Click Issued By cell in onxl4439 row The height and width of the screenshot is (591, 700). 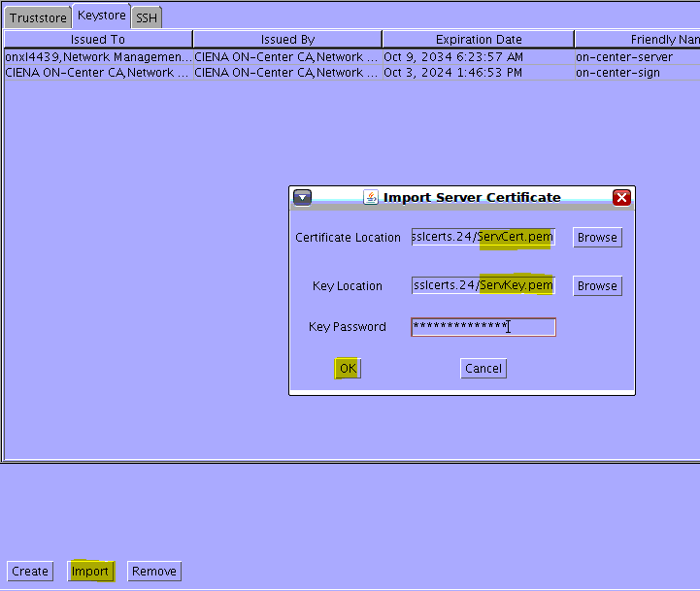click(287, 57)
